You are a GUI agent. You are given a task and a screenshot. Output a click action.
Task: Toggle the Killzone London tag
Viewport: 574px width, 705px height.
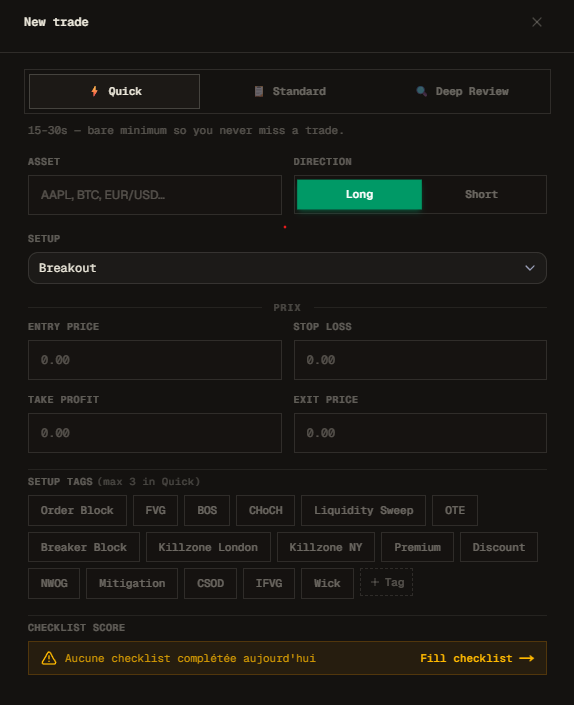click(x=208, y=547)
